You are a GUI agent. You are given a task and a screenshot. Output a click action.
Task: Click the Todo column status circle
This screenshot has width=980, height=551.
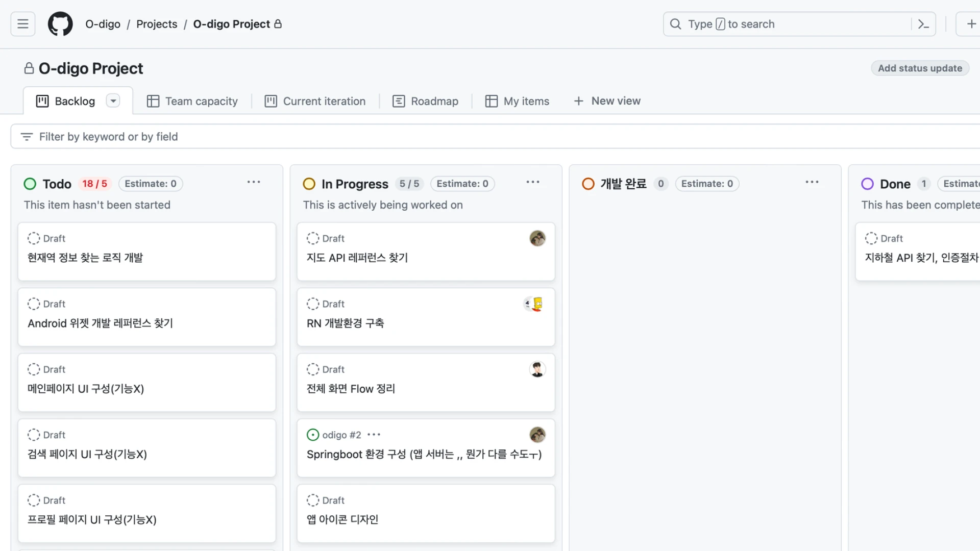(30, 184)
